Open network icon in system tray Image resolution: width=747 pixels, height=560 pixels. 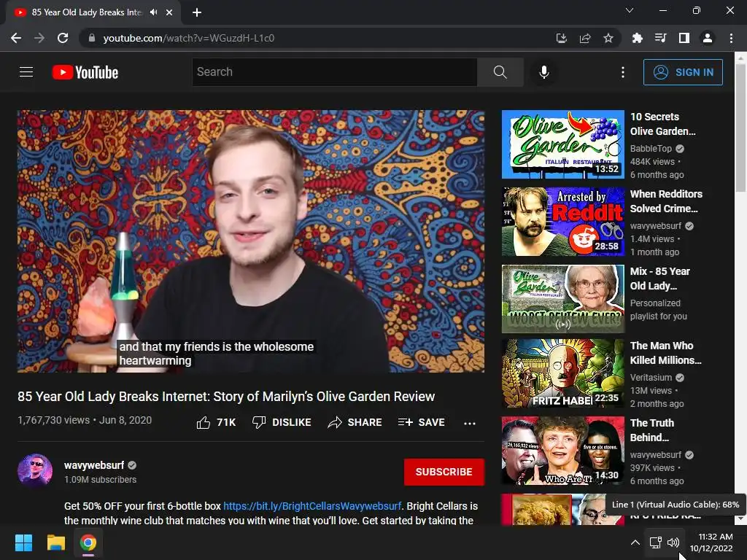tap(655, 542)
